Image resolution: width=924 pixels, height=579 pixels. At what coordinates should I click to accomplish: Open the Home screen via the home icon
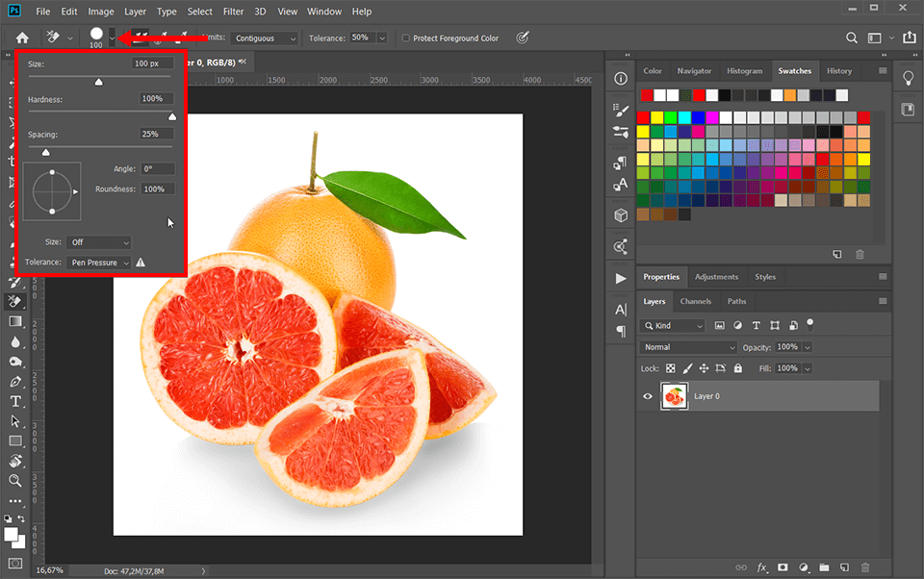click(20, 38)
